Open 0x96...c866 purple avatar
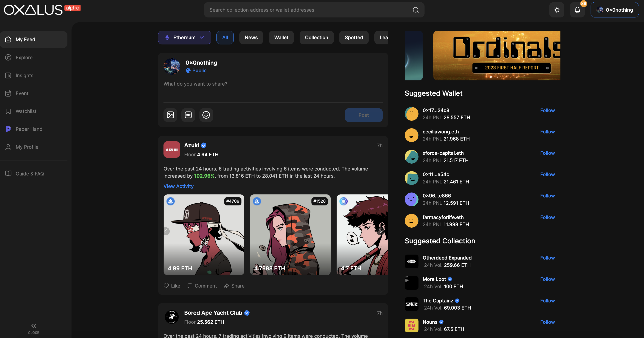Screen dimensions: 644x338 pos(412,199)
